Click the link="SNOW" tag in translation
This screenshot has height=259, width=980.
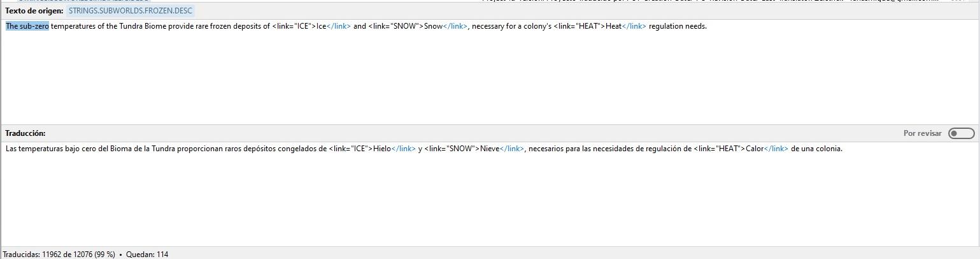[x=451, y=149]
